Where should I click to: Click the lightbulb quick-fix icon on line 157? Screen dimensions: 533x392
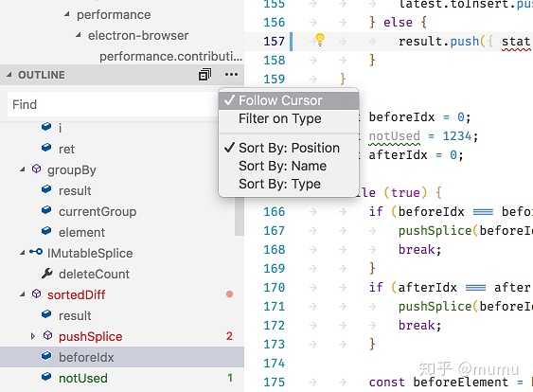320,40
